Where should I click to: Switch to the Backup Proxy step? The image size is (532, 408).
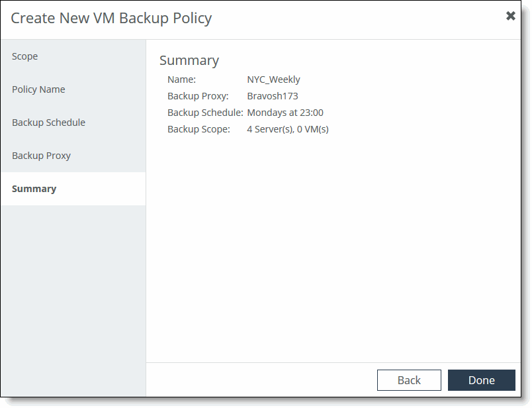pos(42,156)
